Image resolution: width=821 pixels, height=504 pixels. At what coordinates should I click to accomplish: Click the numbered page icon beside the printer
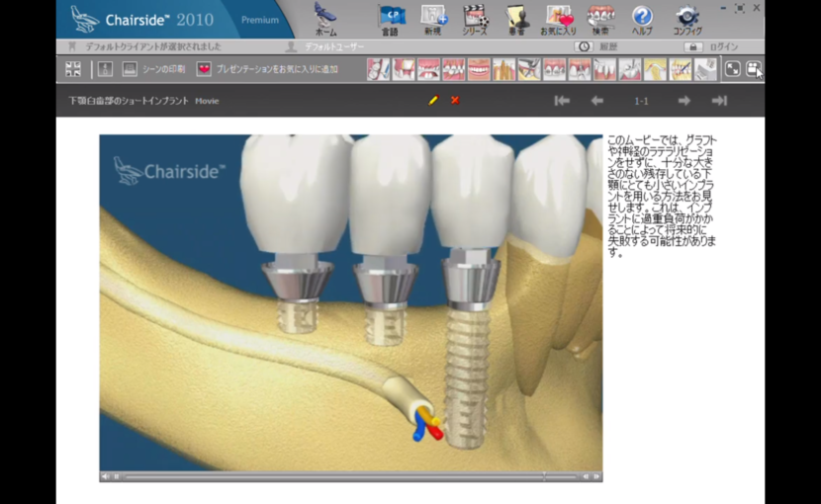[105, 68]
